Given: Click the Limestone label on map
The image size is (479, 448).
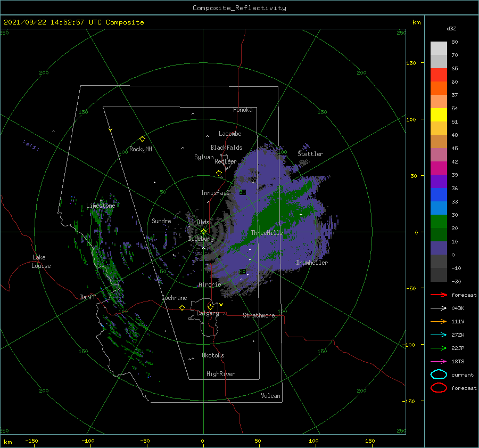Looking at the screenshot, I should pos(101,206).
